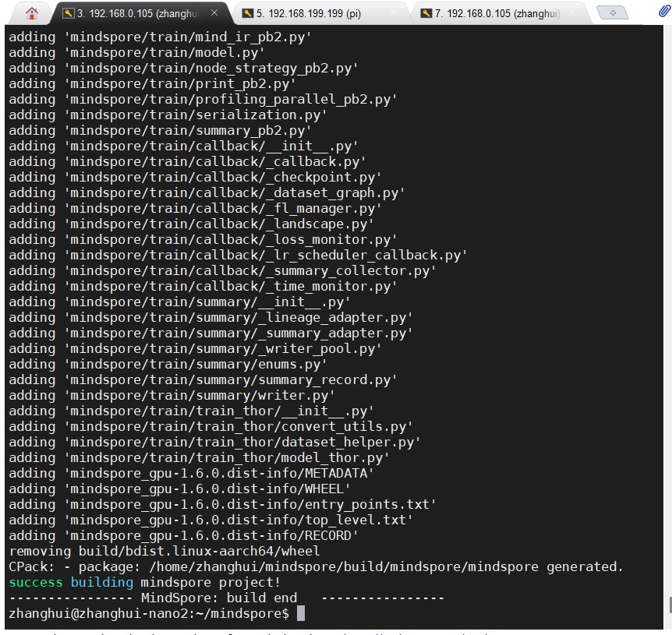672x635 pixels.
Task: Switch to tab 3. 192.168.0.105 (zhanghui)
Action: pos(141,14)
